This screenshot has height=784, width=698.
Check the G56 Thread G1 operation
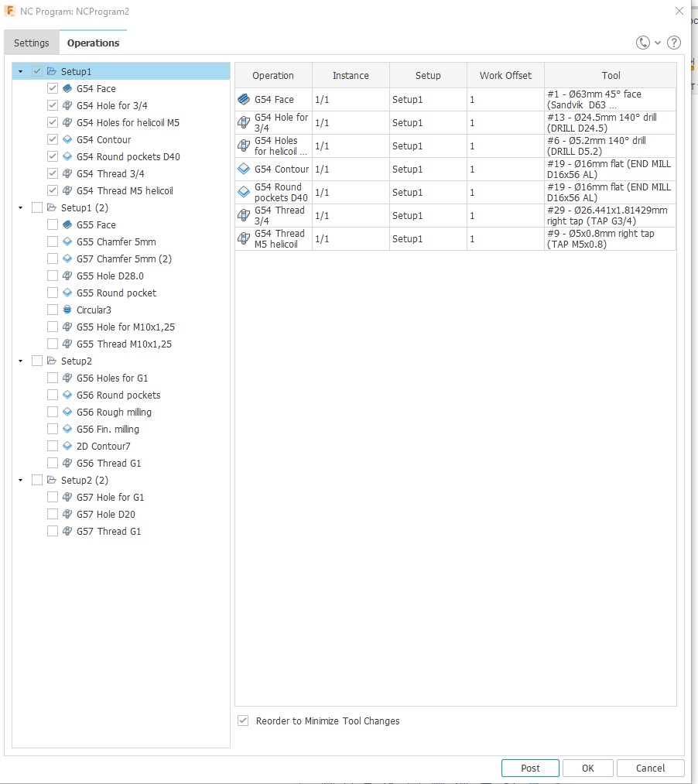pos(52,463)
